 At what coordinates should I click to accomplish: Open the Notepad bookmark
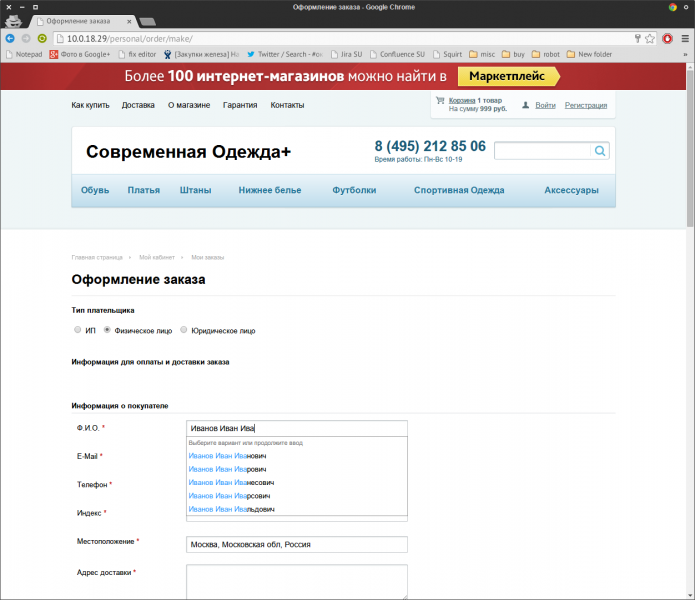[26, 54]
